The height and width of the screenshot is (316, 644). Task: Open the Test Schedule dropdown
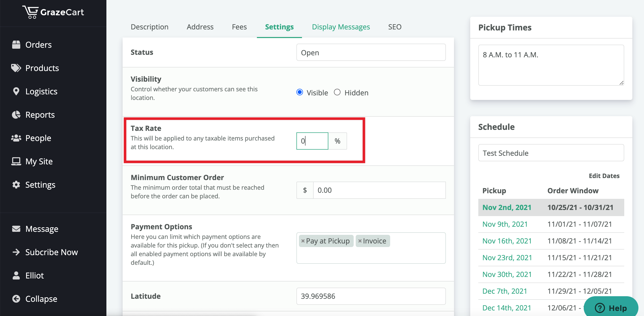click(551, 153)
